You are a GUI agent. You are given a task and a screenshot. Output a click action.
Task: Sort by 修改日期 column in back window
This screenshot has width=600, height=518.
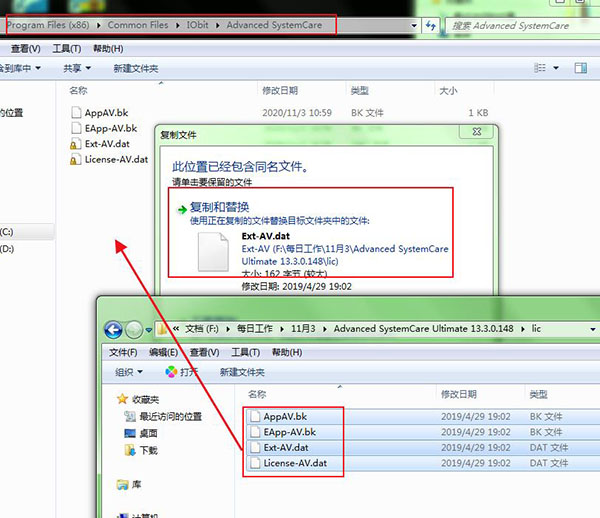[280, 91]
